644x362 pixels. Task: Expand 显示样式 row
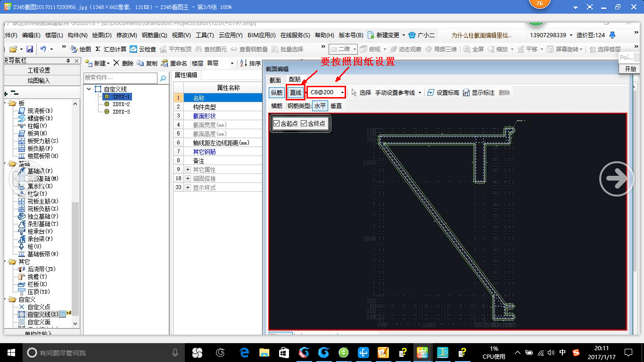(x=188, y=187)
